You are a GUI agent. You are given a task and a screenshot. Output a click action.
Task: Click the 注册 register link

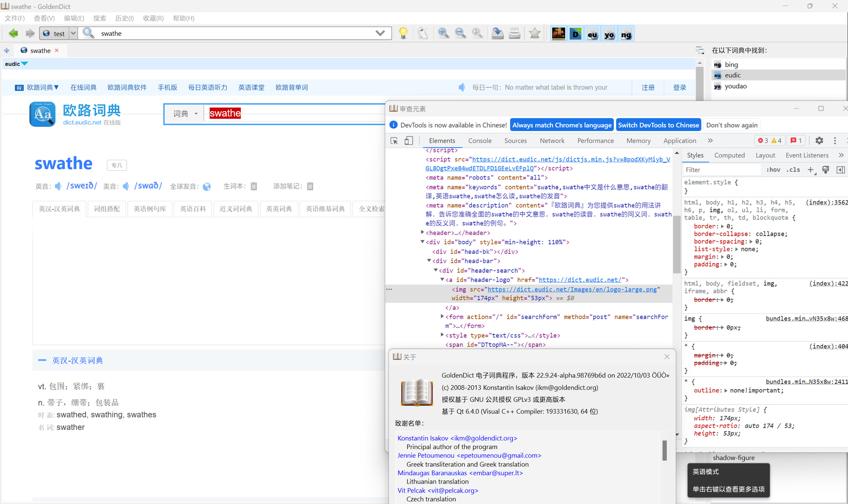click(x=648, y=87)
